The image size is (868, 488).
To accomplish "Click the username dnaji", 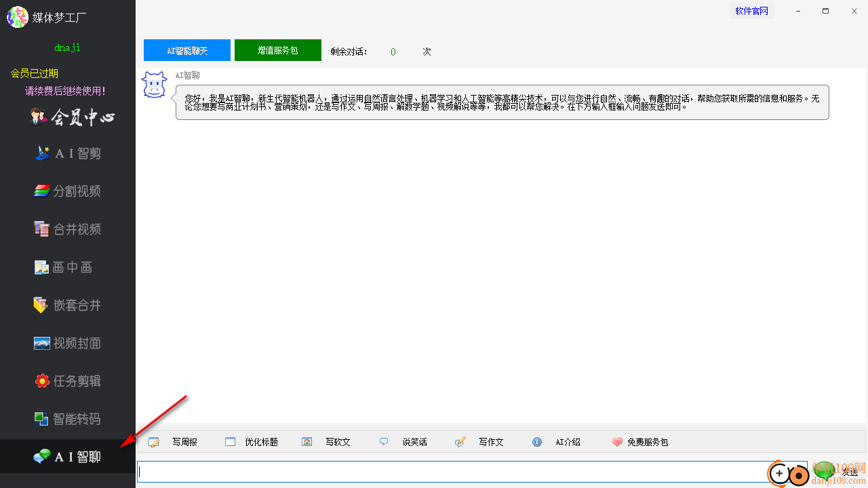I will 68,48.
